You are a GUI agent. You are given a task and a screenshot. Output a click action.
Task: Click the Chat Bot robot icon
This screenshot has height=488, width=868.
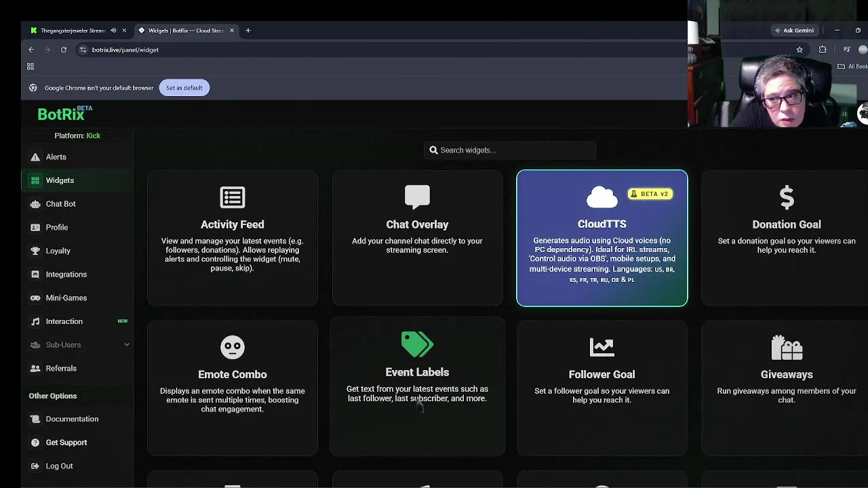point(35,204)
